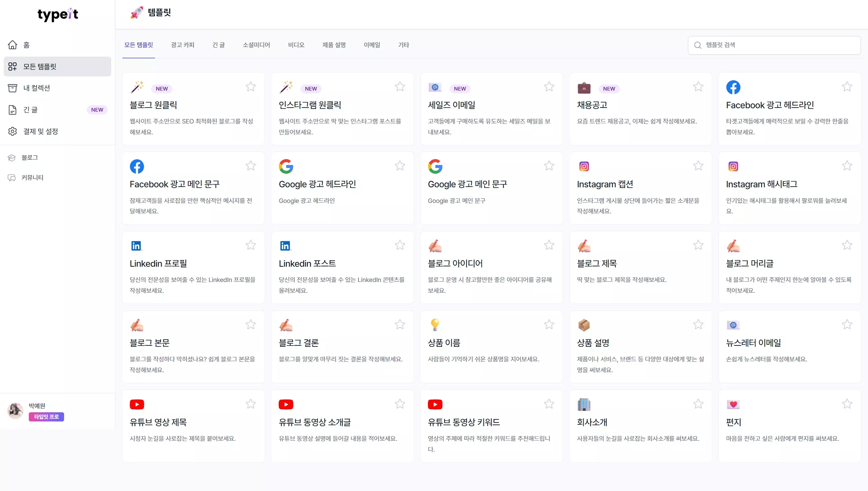Open 긴 글 marked NEW in sidebar

click(30, 110)
